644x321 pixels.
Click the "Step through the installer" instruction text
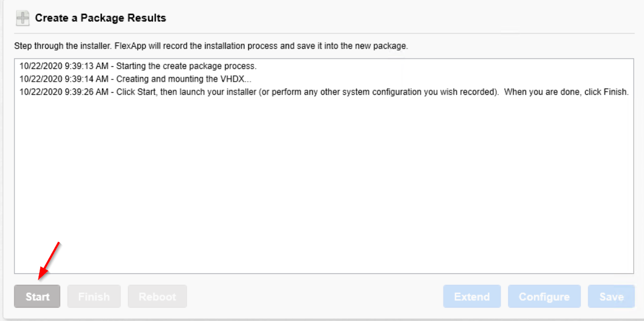pyautogui.click(x=211, y=46)
